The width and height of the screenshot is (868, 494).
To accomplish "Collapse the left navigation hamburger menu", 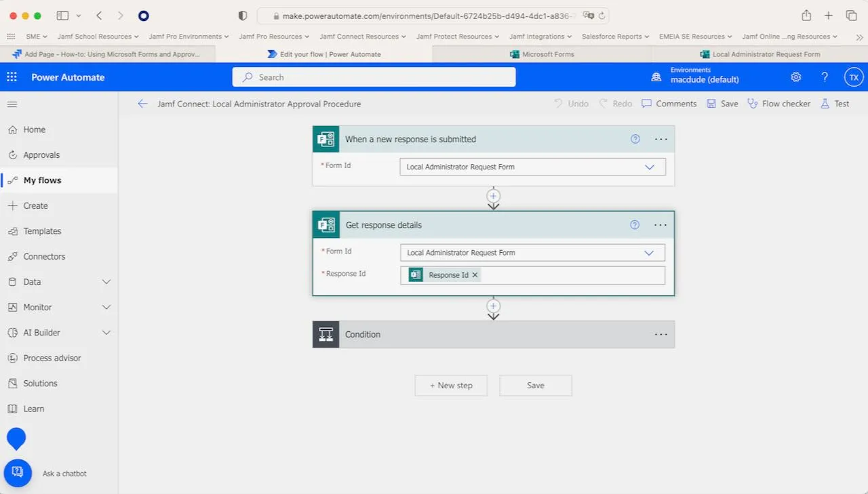I will [x=12, y=104].
